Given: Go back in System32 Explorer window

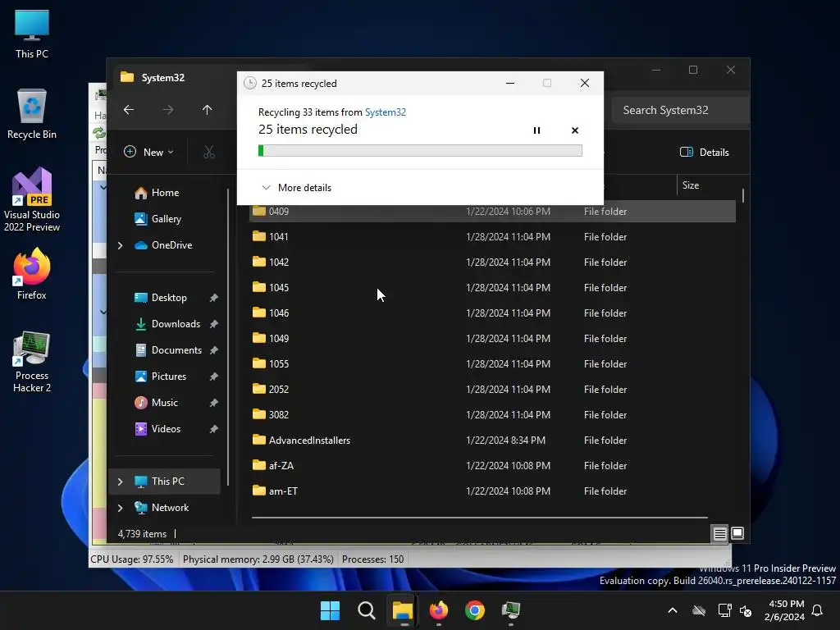Looking at the screenshot, I should pyautogui.click(x=129, y=110).
